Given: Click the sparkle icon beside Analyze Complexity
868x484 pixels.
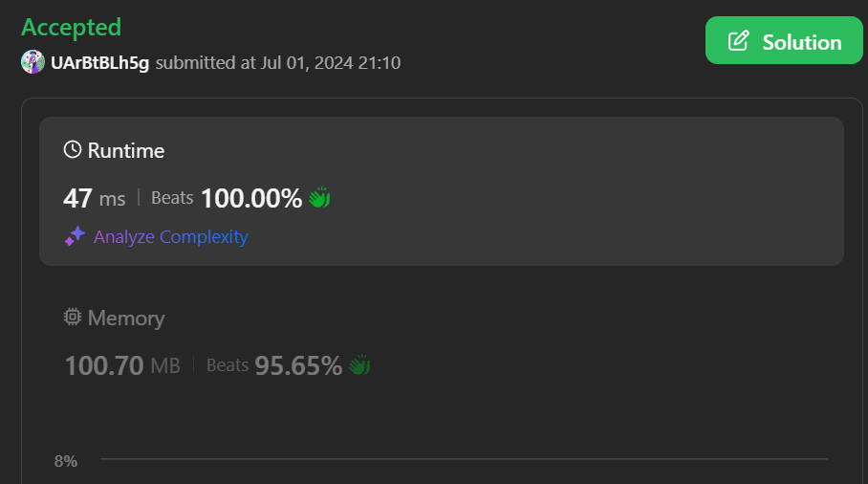Looking at the screenshot, I should coord(75,236).
